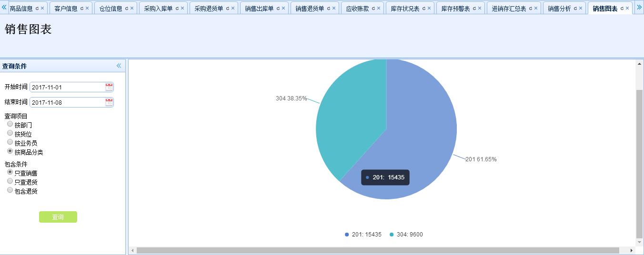Collapse the 查询条件 side panel
644x255 pixels.
(x=119, y=66)
